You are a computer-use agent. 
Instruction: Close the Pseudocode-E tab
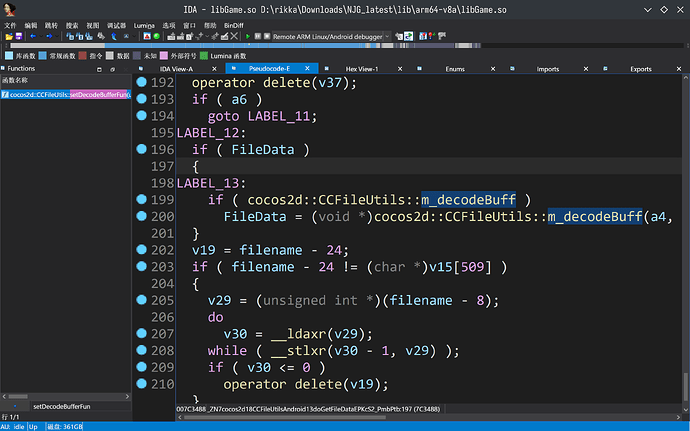(x=307, y=68)
